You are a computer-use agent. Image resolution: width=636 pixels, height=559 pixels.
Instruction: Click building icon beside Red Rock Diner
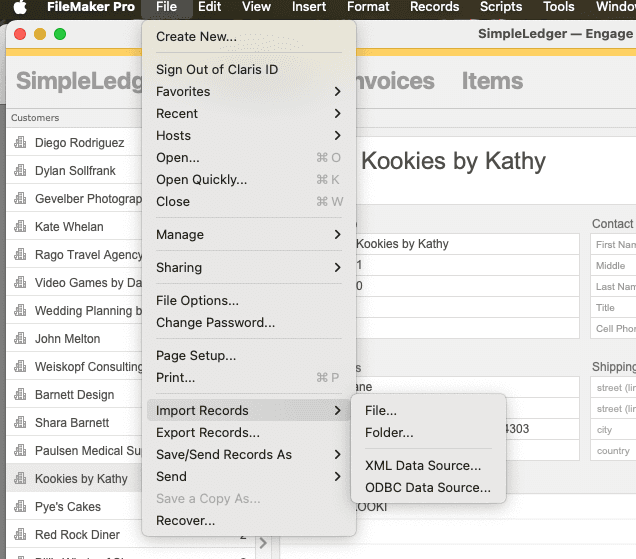[x=20, y=534]
